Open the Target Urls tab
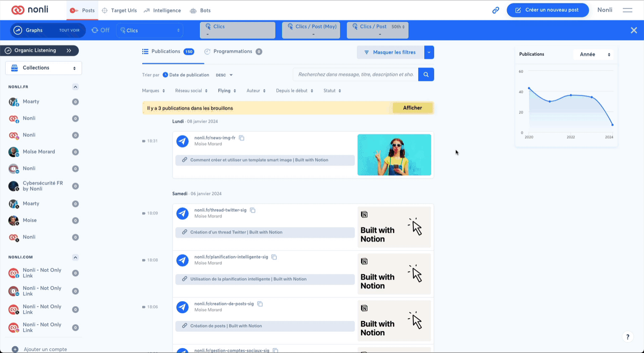The height and width of the screenshot is (353, 644). pos(119,10)
